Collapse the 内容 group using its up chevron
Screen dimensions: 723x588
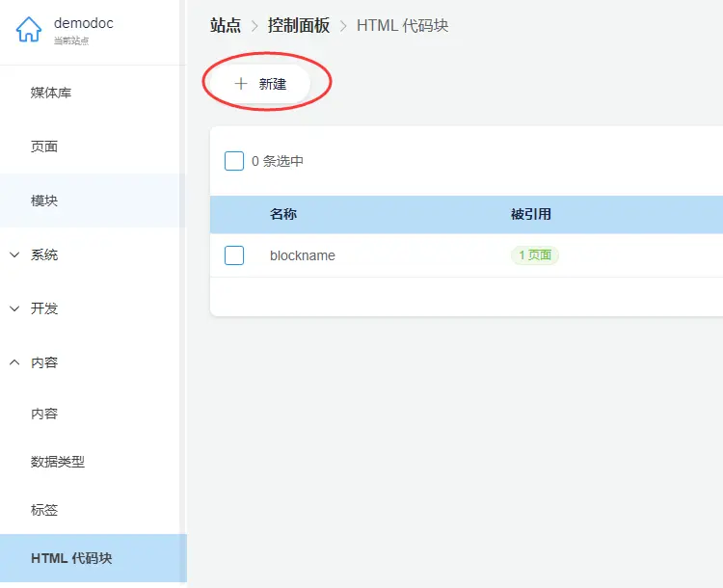(14, 362)
